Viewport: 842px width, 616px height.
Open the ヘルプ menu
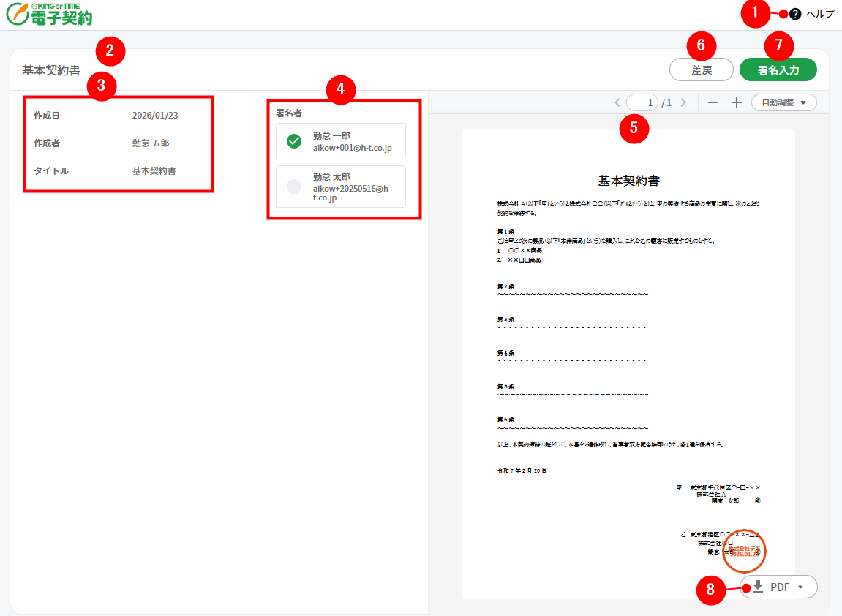[819, 14]
